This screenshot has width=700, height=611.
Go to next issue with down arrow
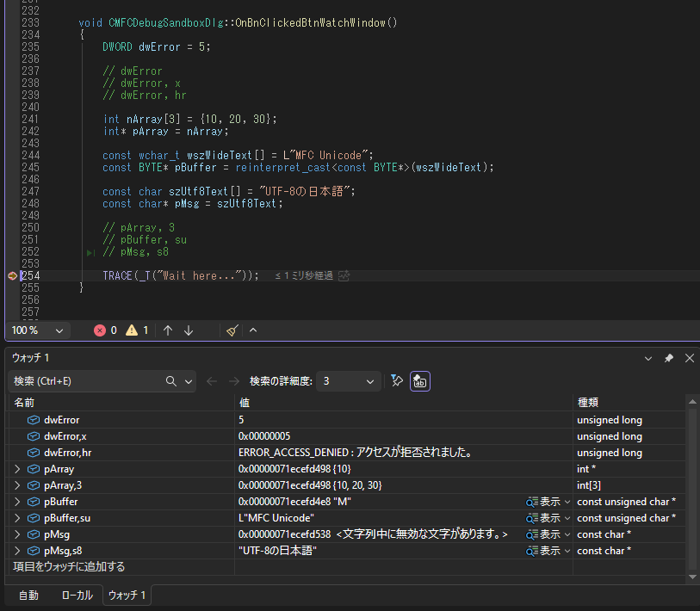[x=189, y=330]
